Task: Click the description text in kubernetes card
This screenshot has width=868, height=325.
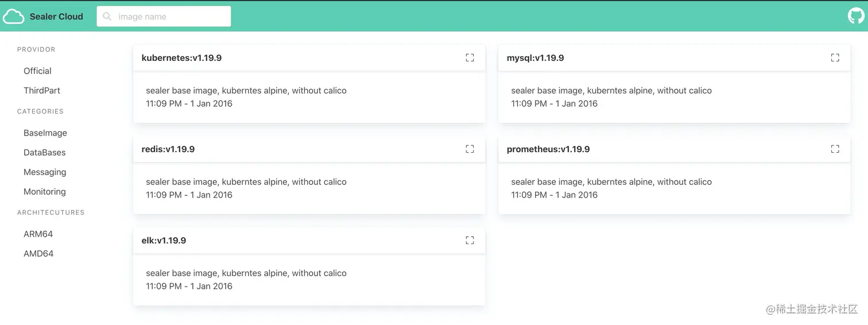Action: 246,91
